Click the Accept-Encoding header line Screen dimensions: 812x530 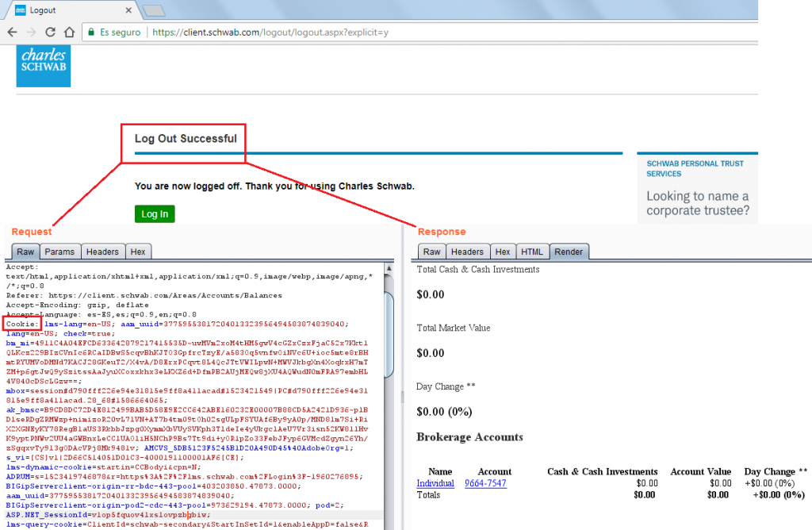coord(77,305)
